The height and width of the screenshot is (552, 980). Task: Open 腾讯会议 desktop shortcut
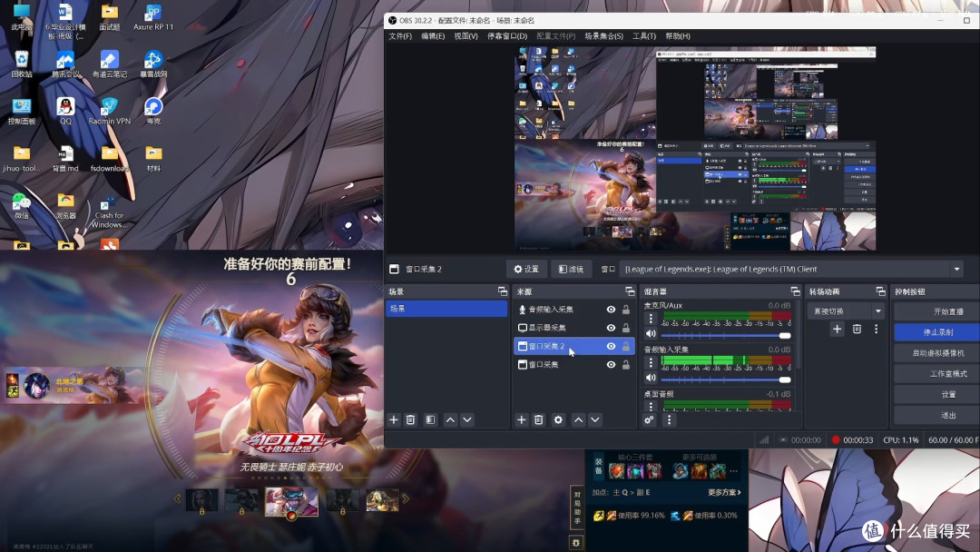coord(65,64)
